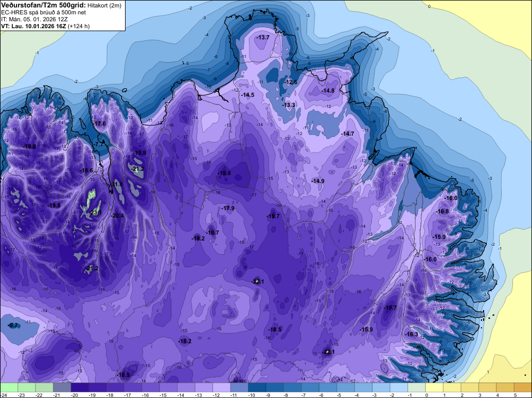Select the 2 legend color swatch
Screen dimensions: 532x398
(x=470, y=387)
